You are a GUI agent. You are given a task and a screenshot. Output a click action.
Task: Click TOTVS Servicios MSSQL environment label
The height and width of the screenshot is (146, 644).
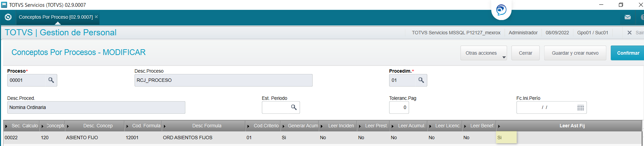[456, 33]
